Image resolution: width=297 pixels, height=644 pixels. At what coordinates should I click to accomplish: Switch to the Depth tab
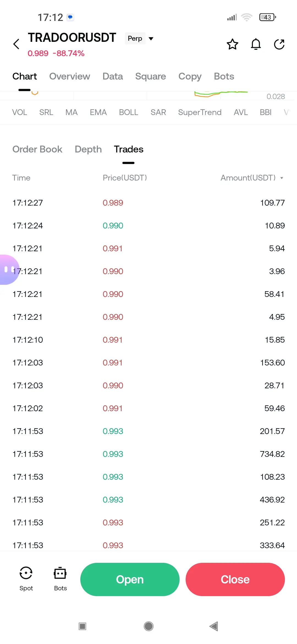(x=88, y=149)
